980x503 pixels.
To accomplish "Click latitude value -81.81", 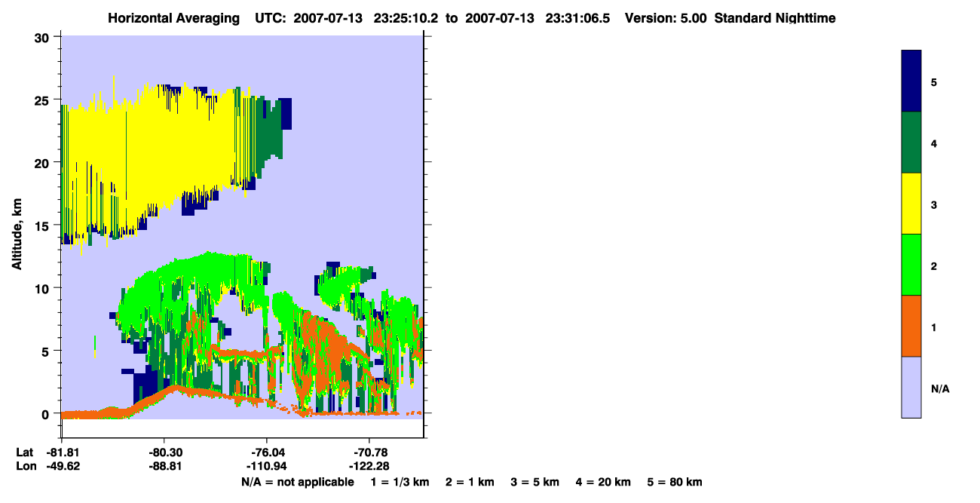I will tap(63, 452).
